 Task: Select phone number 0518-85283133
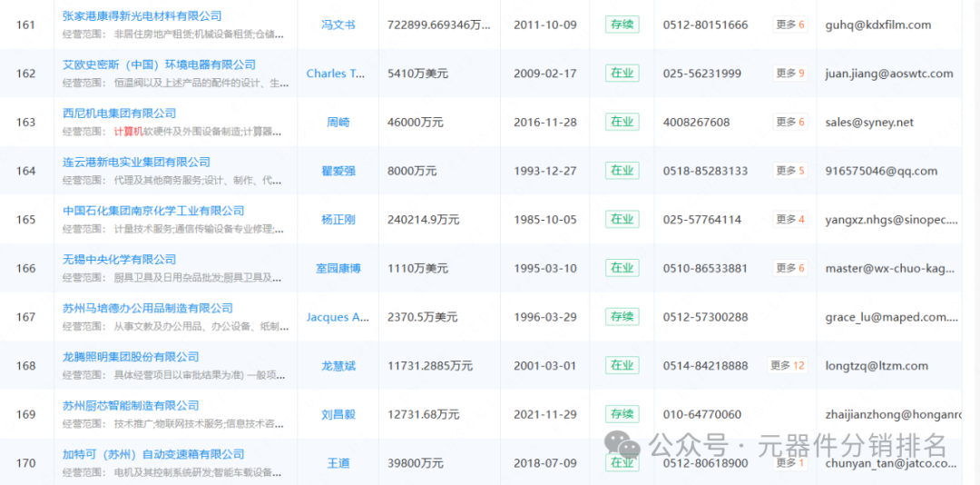(705, 171)
